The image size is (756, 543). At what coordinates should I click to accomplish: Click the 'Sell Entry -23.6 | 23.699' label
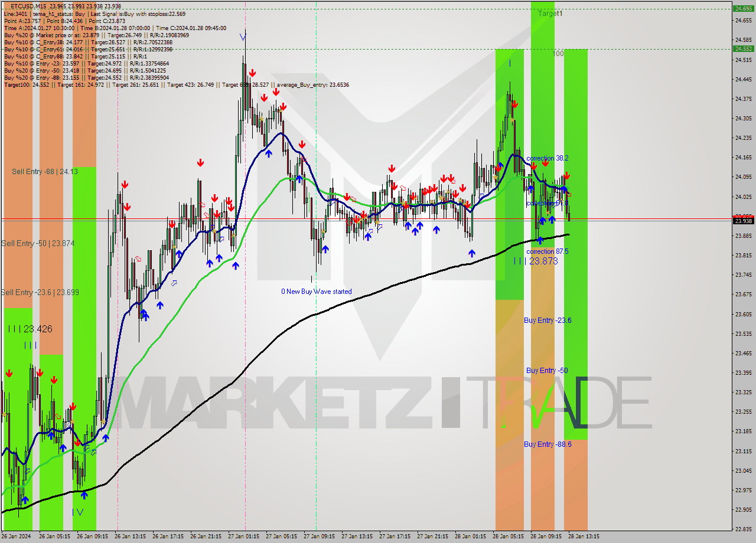(40, 292)
